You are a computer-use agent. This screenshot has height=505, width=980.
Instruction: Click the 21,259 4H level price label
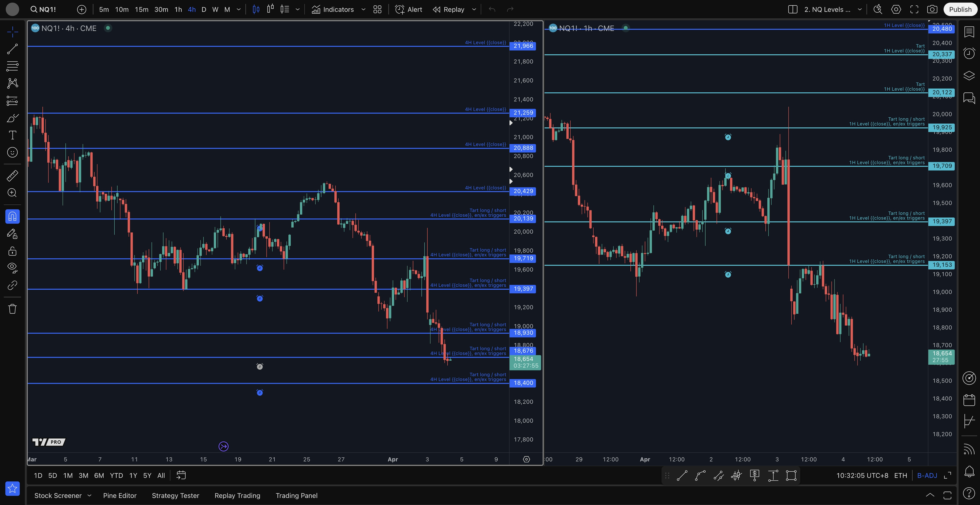pyautogui.click(x=523, y=113)
